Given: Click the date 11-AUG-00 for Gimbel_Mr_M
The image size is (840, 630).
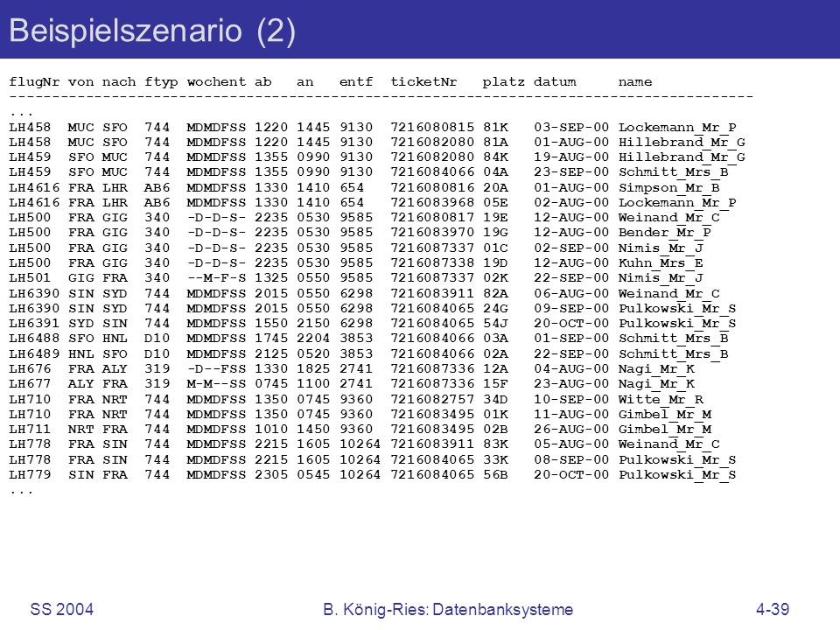Looking at the screenshot, I should (571, 415).
